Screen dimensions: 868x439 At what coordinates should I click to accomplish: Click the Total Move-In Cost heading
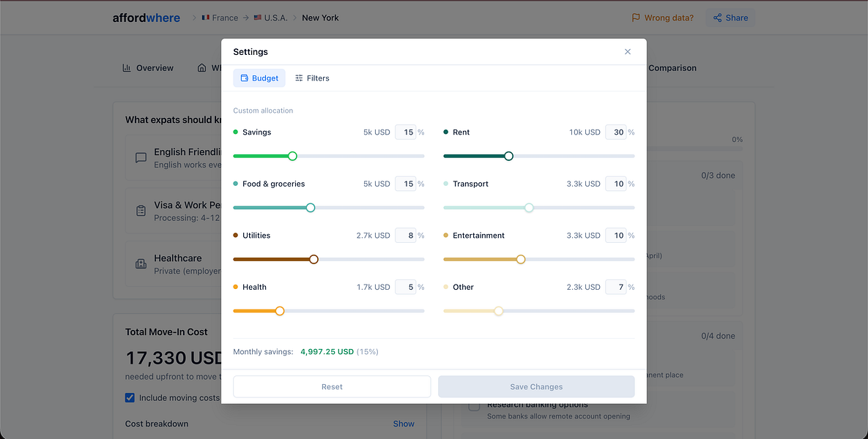pos(166,331)
